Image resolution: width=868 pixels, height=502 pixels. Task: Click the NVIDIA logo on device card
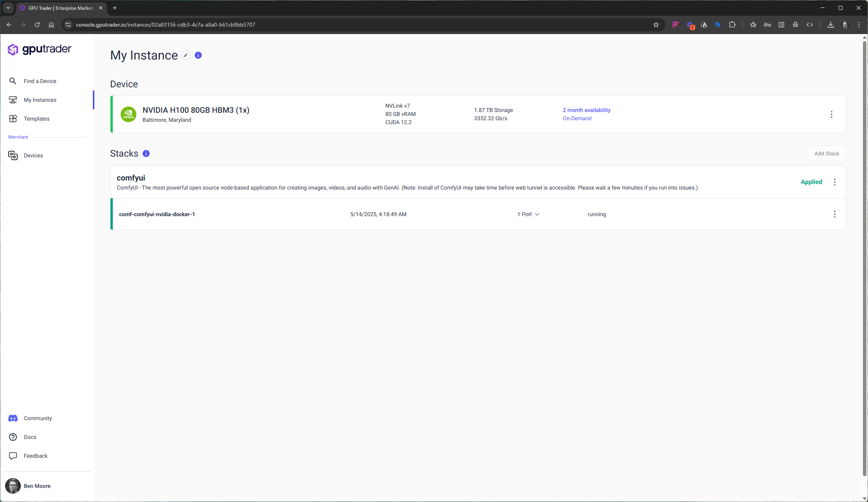coord(128,114)
